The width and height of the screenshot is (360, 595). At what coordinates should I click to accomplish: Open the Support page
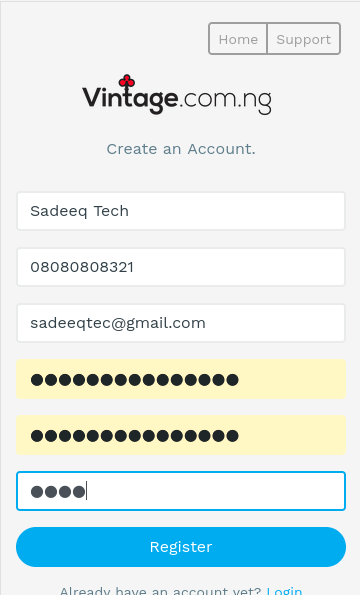click(303, 39)
